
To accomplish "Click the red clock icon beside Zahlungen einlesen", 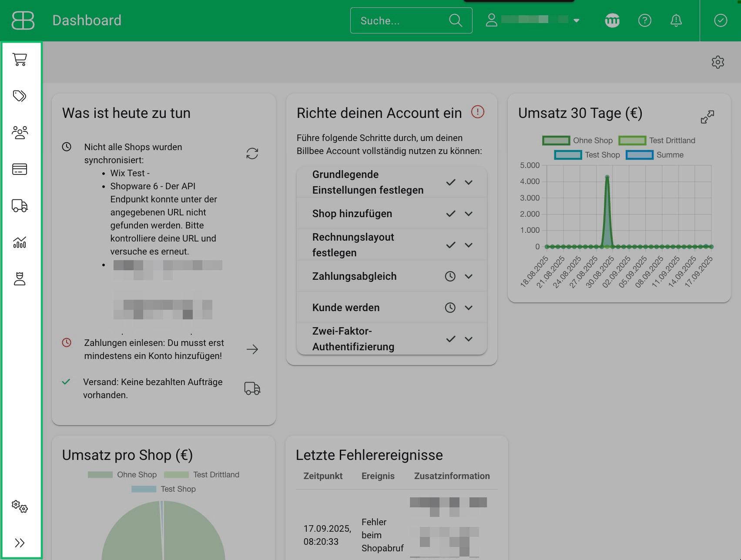I will (67, 342).
